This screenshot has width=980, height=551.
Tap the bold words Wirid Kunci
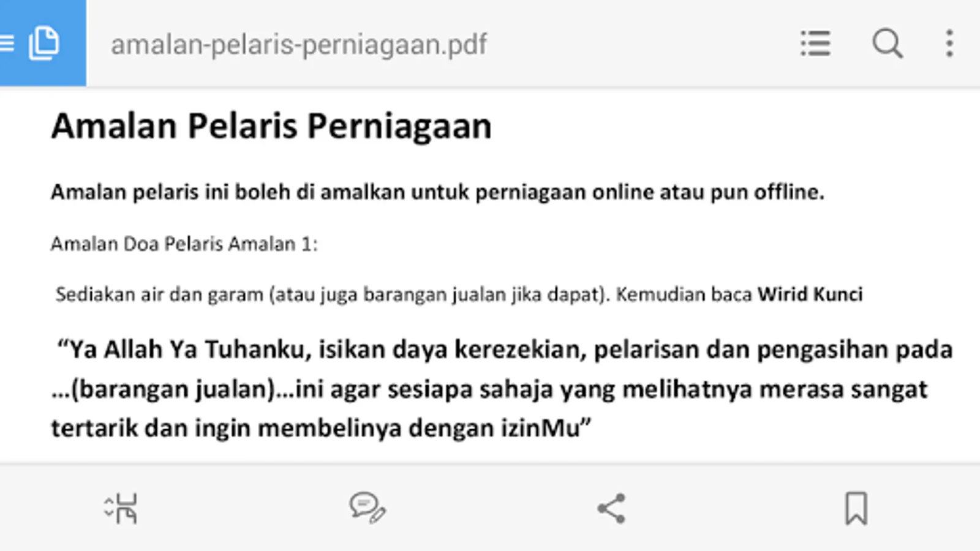[x=810, y=294]
